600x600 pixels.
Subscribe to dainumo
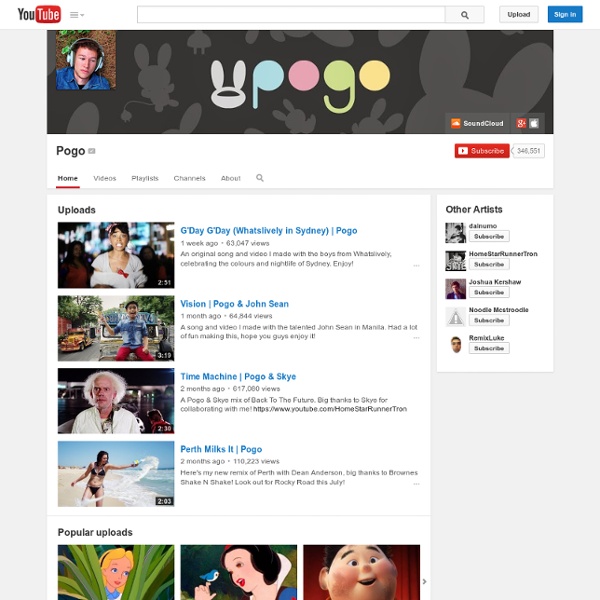coord(489,236)
